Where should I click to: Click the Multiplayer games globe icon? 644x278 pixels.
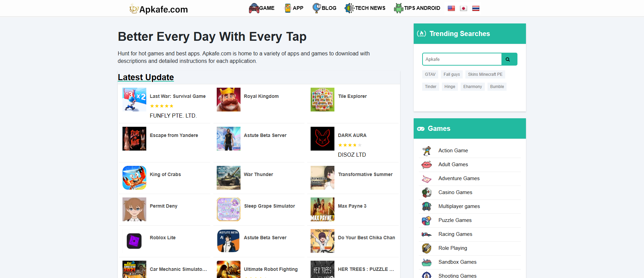tap(427, 207)
